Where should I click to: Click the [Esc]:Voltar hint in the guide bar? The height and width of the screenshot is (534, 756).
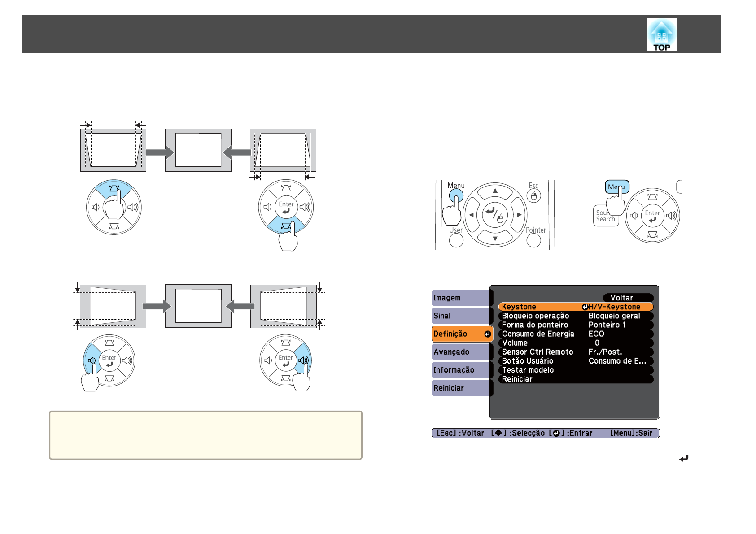pos(460,433)
